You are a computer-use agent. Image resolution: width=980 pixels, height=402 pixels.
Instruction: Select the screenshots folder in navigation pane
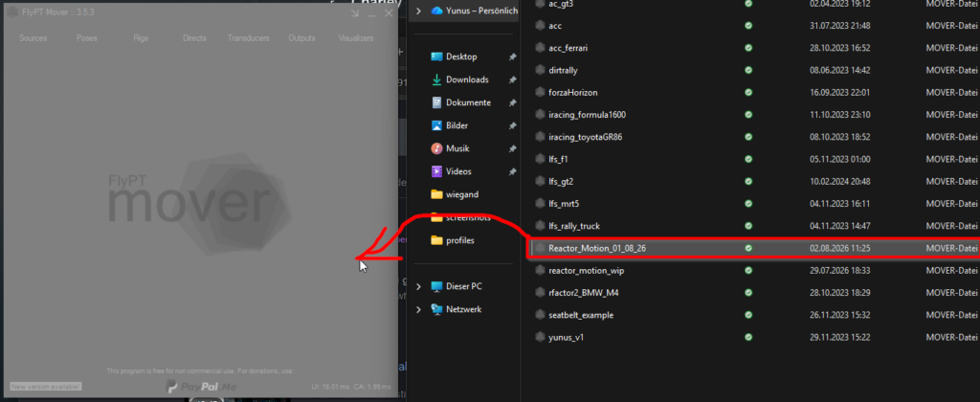pos(461,217)
